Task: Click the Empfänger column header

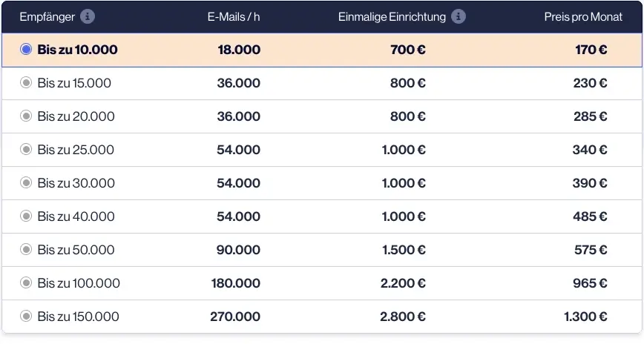Action: pos(47,17)
